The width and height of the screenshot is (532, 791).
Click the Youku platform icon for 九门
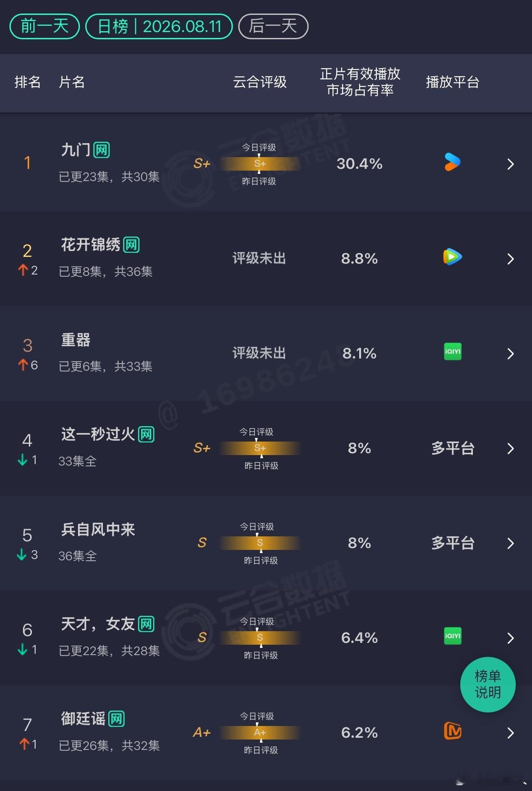tap(453, 163)
